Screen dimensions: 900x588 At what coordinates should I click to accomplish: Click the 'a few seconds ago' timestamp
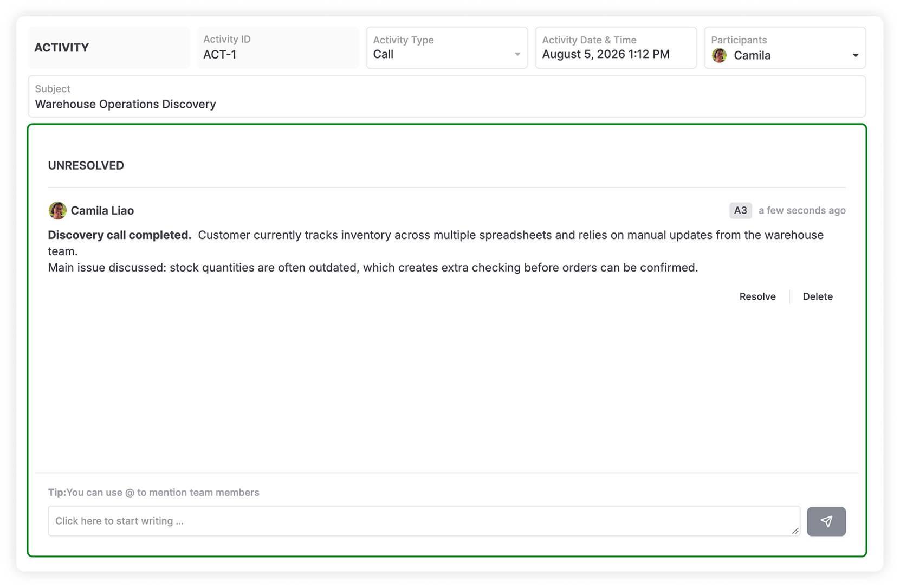click(802, 210)
